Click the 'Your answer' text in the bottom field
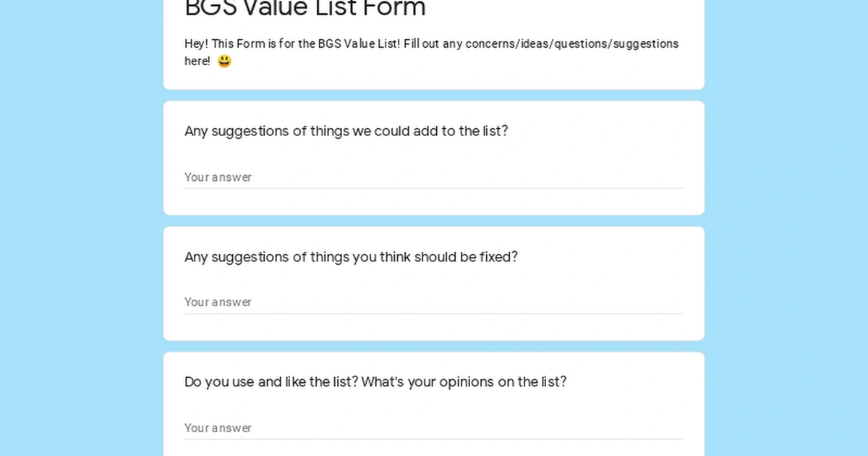868x456 pixels. pyautogui.click(x=218, y=428)
